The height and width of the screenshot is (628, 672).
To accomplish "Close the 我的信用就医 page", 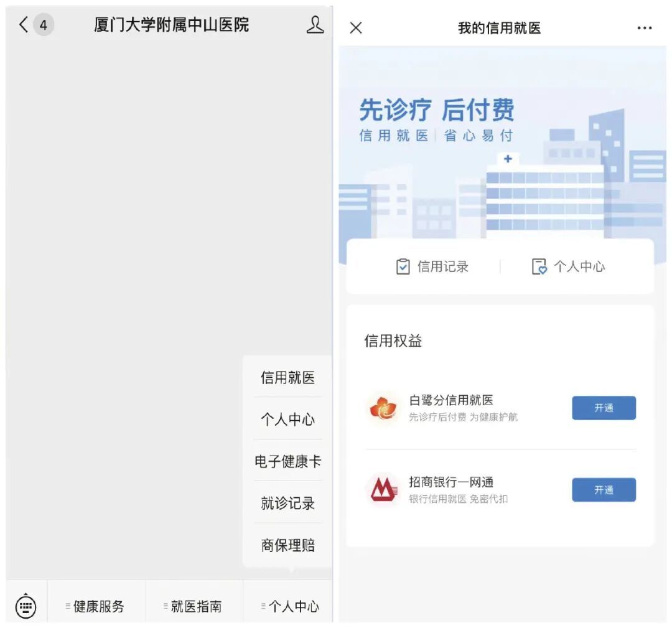I will pyautogui.click(x=356, y=28).
